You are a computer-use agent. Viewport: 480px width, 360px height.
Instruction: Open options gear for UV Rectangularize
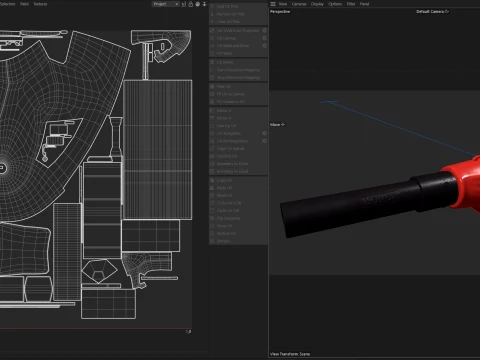[x=264, y=141]
